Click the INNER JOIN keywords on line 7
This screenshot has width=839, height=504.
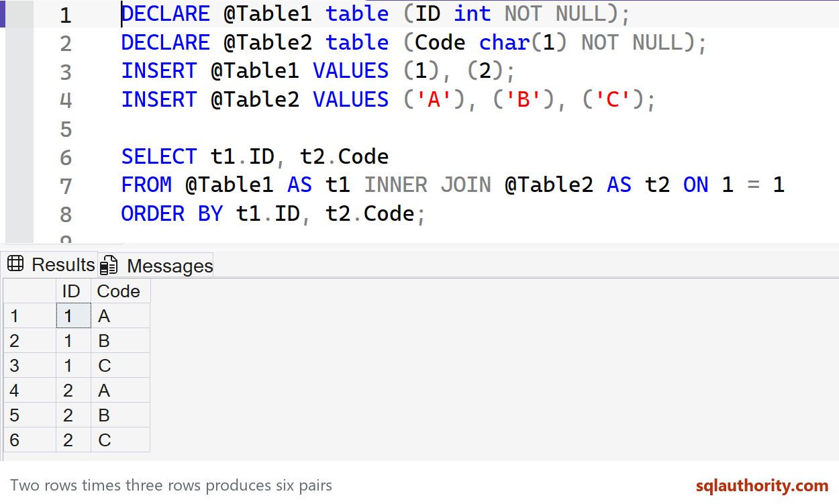[x=428, y=185]
